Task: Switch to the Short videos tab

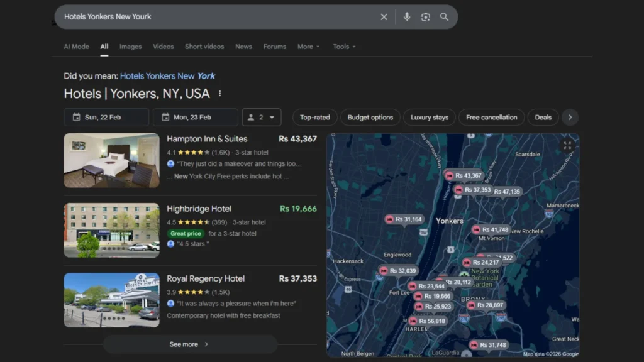Action: [x=204, y=47]
